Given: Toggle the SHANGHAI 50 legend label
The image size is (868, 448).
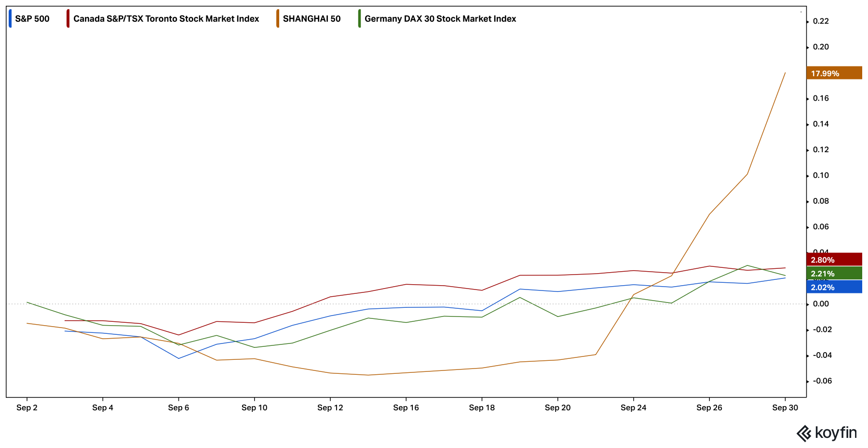Looking at the screenshot, I should coord(312,19).
